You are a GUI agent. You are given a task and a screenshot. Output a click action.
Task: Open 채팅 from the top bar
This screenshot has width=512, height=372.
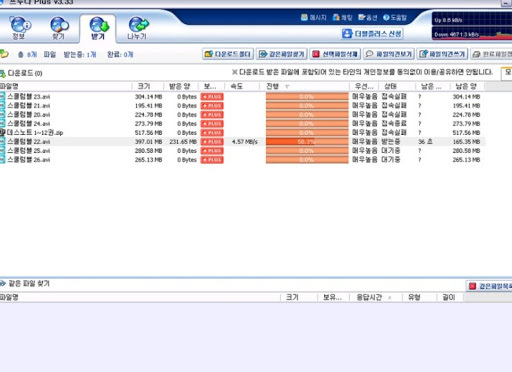click(x=342, y=17)
